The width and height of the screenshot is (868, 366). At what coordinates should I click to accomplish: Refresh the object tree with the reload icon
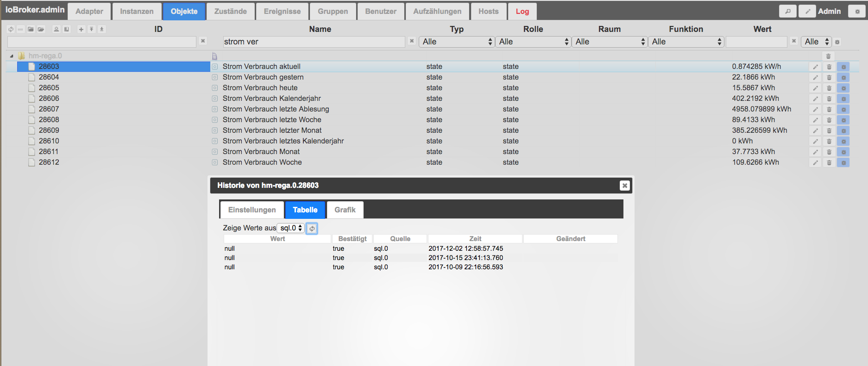click(x=11, y=29)
